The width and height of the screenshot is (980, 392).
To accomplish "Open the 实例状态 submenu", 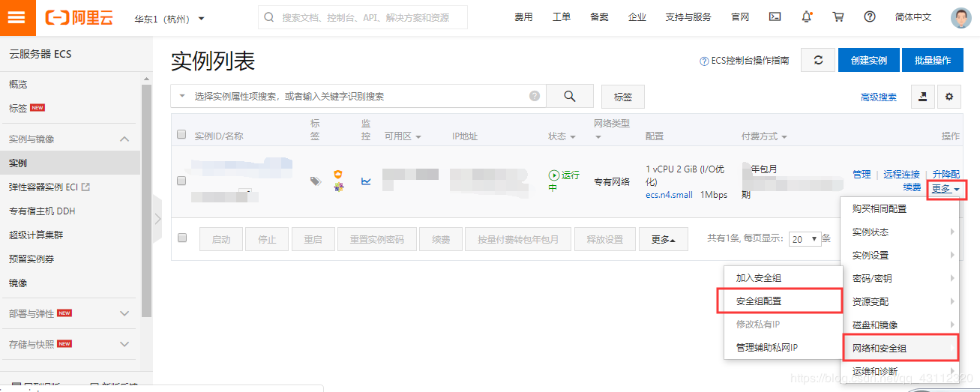I will [899, 232].
